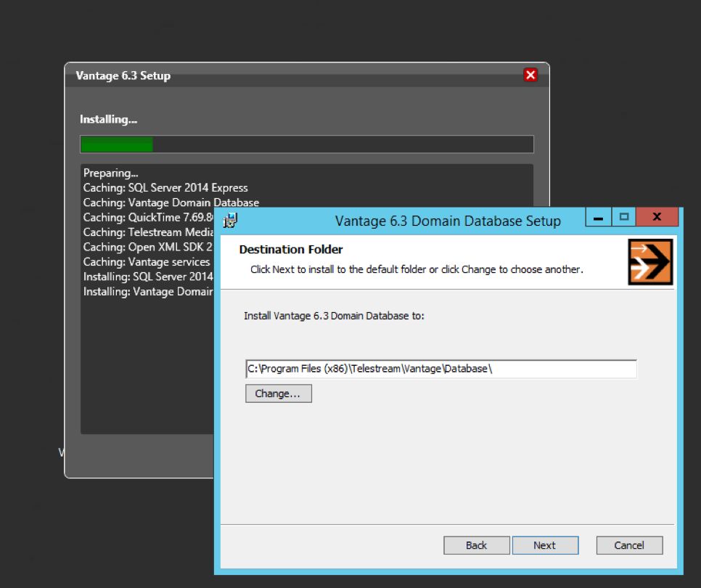This screenshot has height=588, width=701.
Task: Click 'Destination Folder' heading text
Action: tap(291, 250)
